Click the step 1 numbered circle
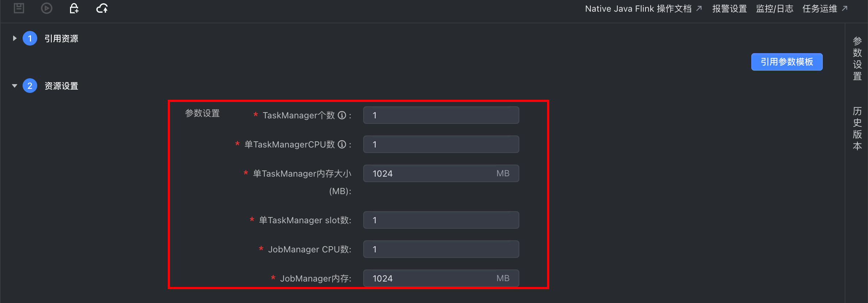 tap(30, 38)
